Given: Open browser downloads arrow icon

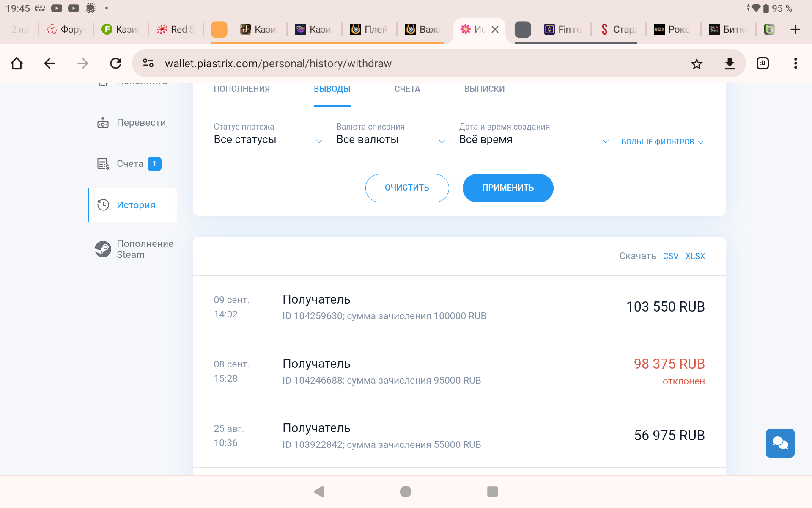Looking at the screenshot, I should [730, 64].
